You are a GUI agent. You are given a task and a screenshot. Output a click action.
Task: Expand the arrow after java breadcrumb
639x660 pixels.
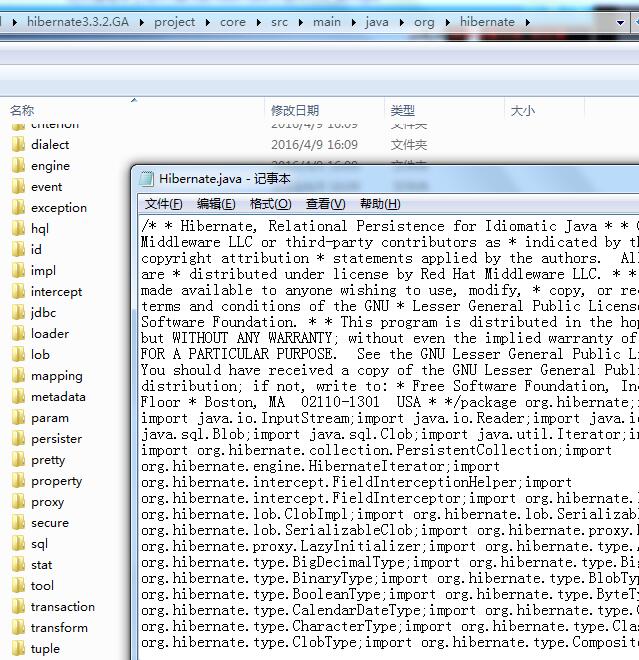402,22
